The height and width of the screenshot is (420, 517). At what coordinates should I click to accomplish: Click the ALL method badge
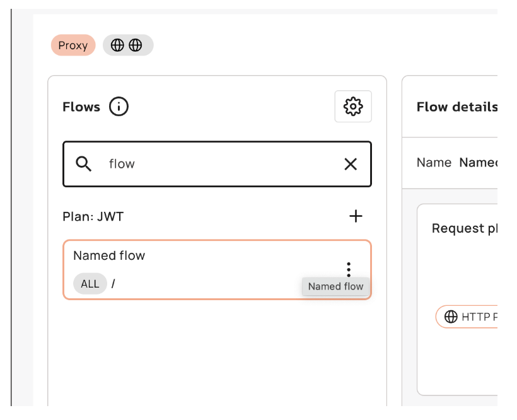coord(90,284)
